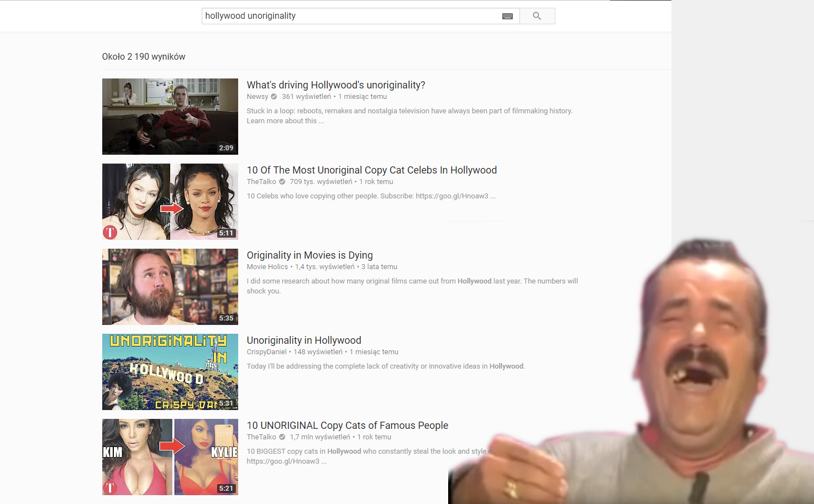Screen dimensions: 814x504
Task: Click verified badge beside TheTalko, 1,7 mln video
Action: [282, 437]
